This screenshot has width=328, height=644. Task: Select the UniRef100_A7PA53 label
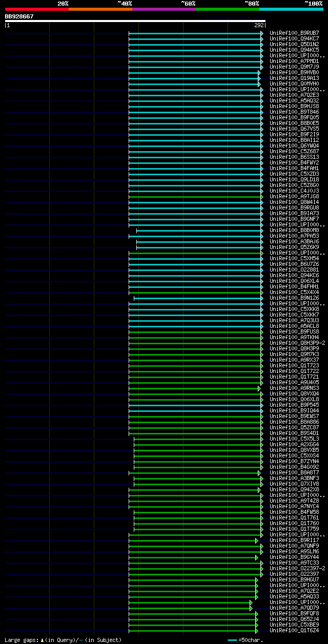pyautogui.click(x=294, y=236)
